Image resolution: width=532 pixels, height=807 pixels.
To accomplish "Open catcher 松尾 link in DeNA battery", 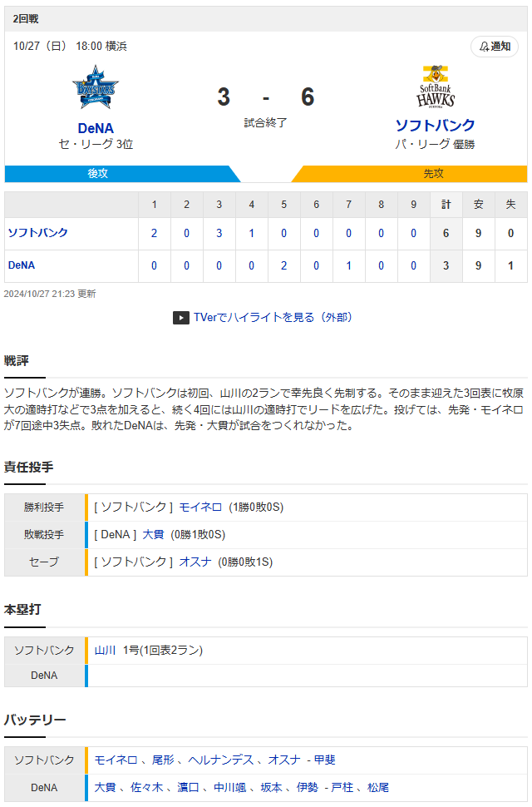I will coord(377,787).
